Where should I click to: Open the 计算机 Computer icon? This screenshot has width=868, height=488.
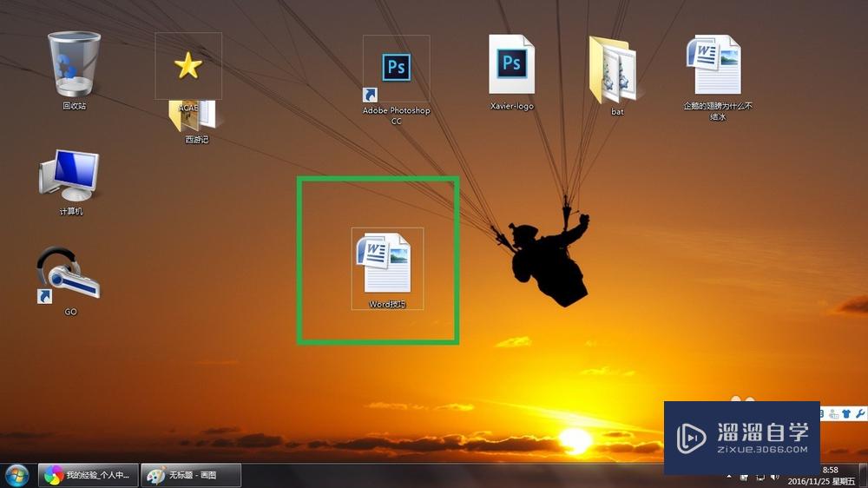pos(70,174)
